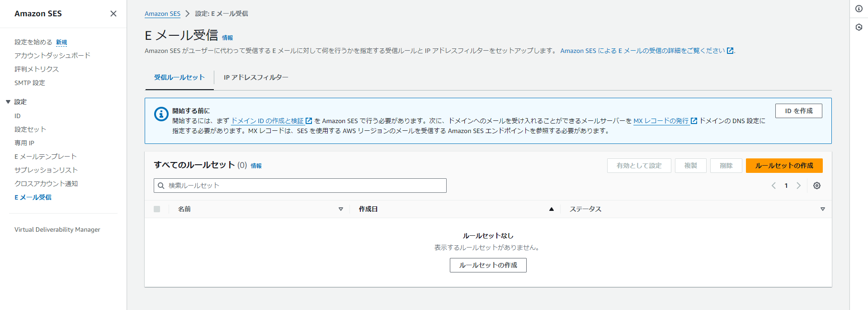
Task: Open 情報 link beside すべてのルールセット
Action: click(256, 166)
